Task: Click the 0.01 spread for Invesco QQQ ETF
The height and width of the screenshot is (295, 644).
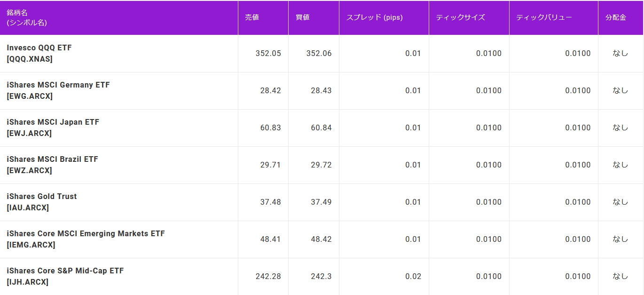Action: click(413, 53)
